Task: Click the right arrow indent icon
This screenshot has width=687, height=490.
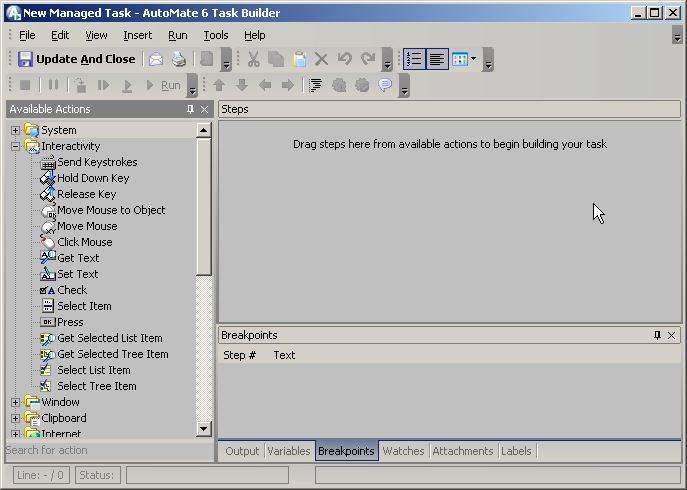Action: tap(288, 85)
